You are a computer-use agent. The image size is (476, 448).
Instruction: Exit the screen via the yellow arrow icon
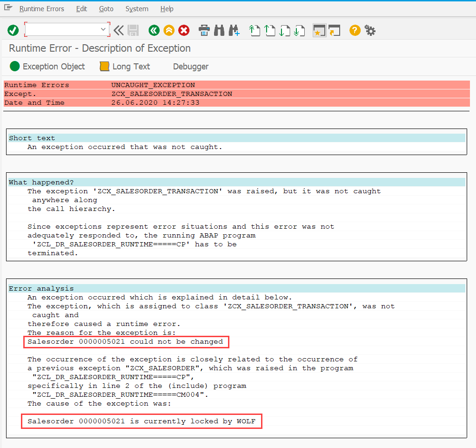pos(168,30)
